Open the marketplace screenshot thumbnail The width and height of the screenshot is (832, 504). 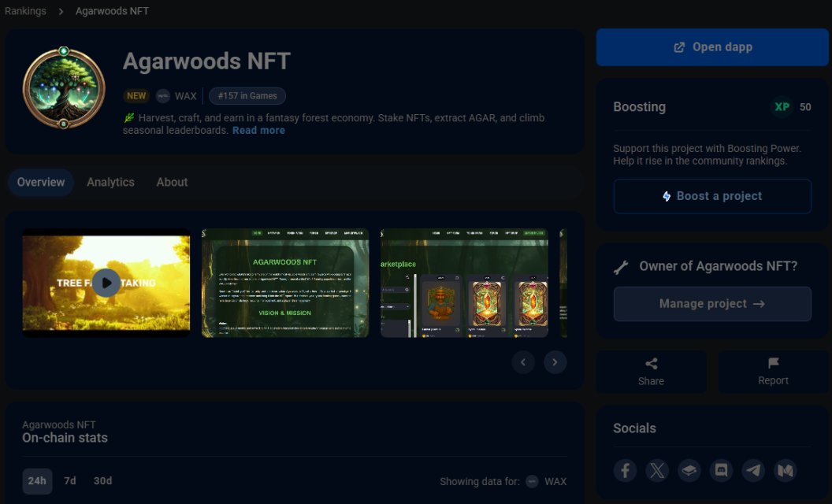tap(464, 283)
